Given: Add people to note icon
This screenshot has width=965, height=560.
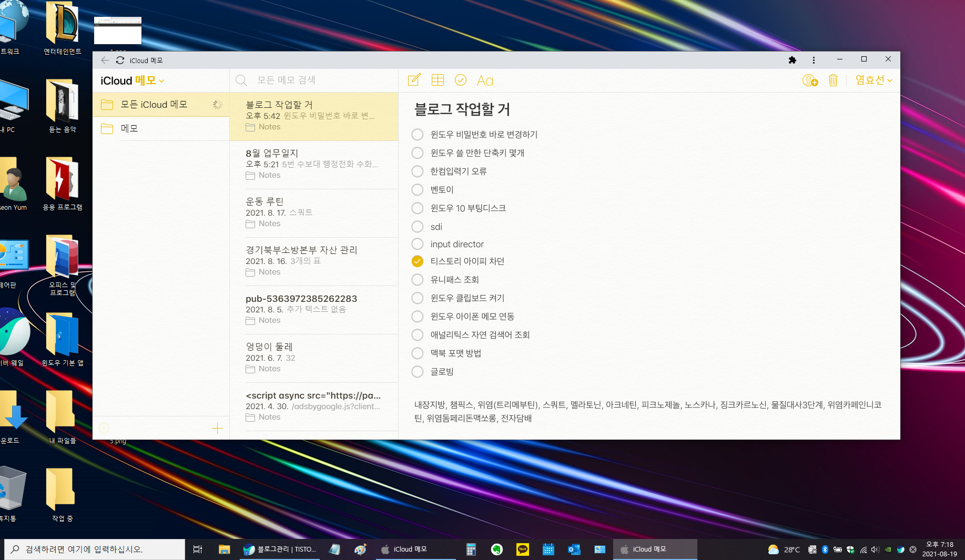Looking at the screenshot, I should click(810, 80).
